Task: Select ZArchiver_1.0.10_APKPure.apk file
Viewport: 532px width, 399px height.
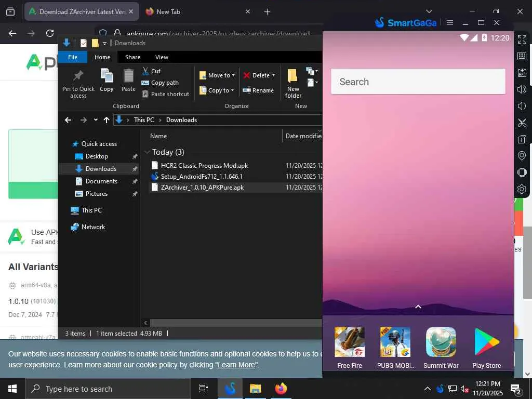Action: click(202, 187)
